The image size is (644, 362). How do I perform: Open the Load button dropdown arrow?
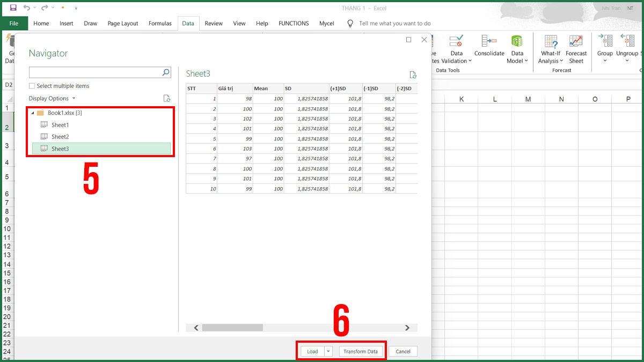click(x=328, y=351)
